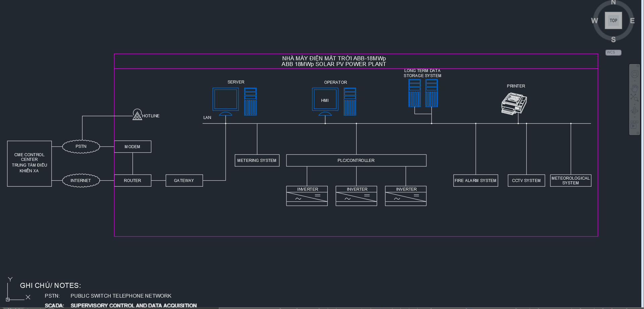Open navigation bar customize menu
The image size is (644, 309).
[638, 133]
